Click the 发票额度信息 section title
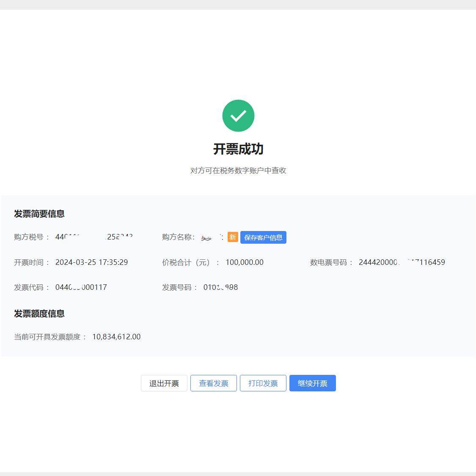Image resolution: width=476 pixels, height=476 pixels. (x=39, y=314)
